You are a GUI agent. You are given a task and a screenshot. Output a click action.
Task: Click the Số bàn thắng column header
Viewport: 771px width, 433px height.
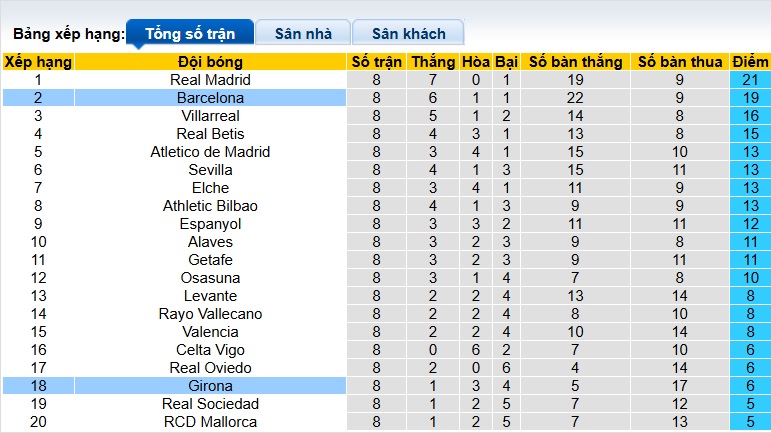[575, 62]
